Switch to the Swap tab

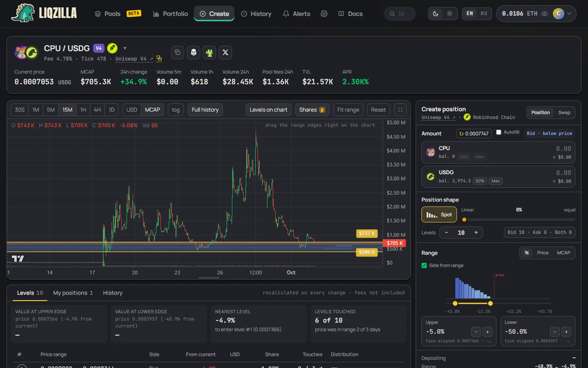[564, 112]
